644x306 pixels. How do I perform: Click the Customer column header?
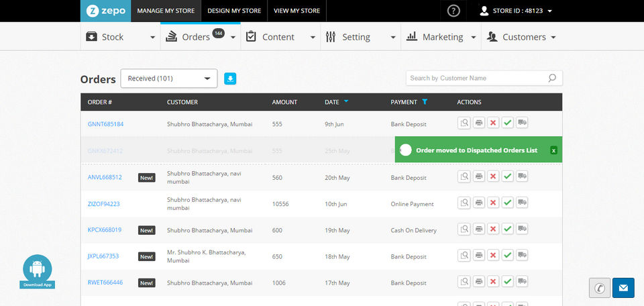pyautogui.click(x=182, y=102)
